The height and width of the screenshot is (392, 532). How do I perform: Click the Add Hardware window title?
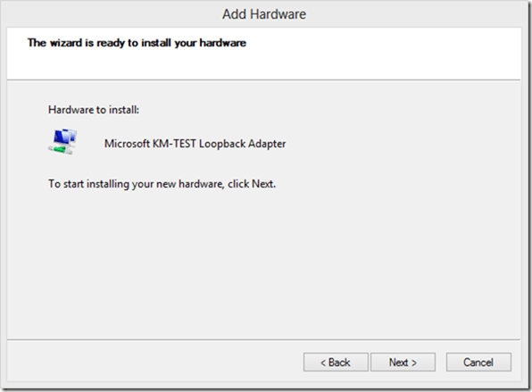click(x=264, y=14)
